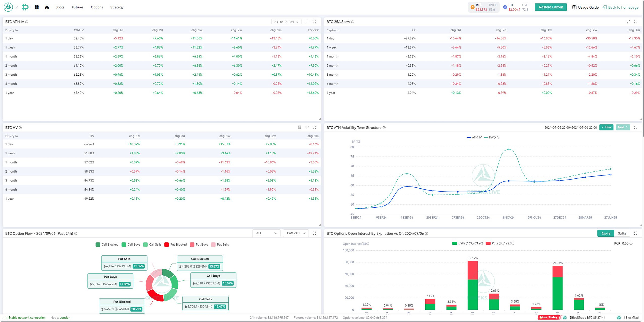Click help icon beside Open Interest By Expiration title

(x=426, y=234)
